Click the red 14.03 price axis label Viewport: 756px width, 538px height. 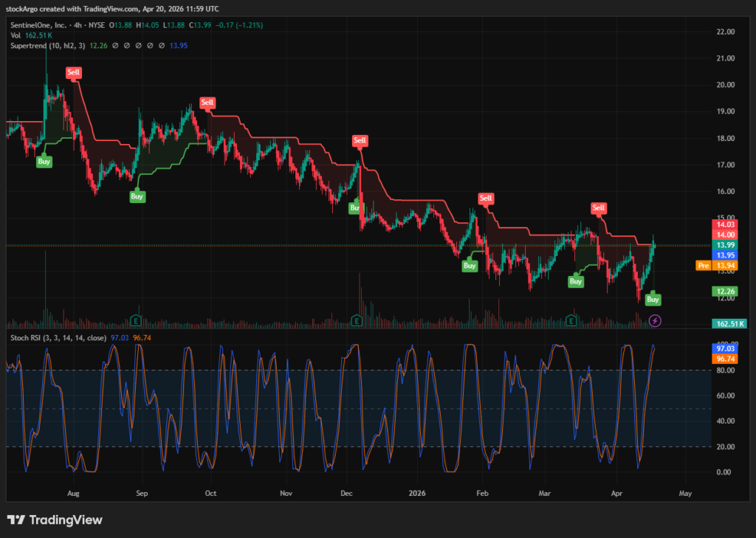(x=725, y=224)
